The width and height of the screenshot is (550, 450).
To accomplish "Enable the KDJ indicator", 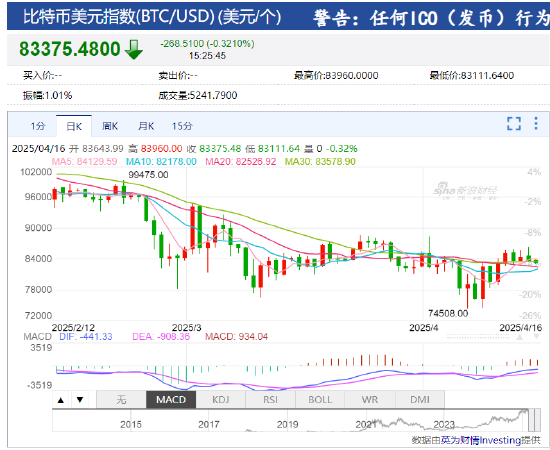I will click(221, 399).
